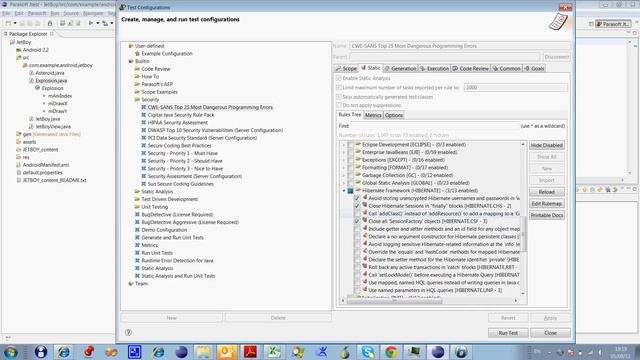Image resolution: width=640 pixels, height=360 pixels.
Task: Expand Global Static Analysis rule category
Action: pyautogui.click(x=343, y=183)
